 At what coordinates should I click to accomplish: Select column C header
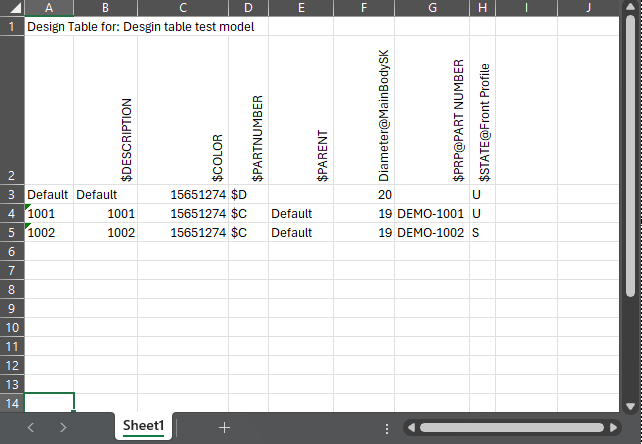(182, 8)
